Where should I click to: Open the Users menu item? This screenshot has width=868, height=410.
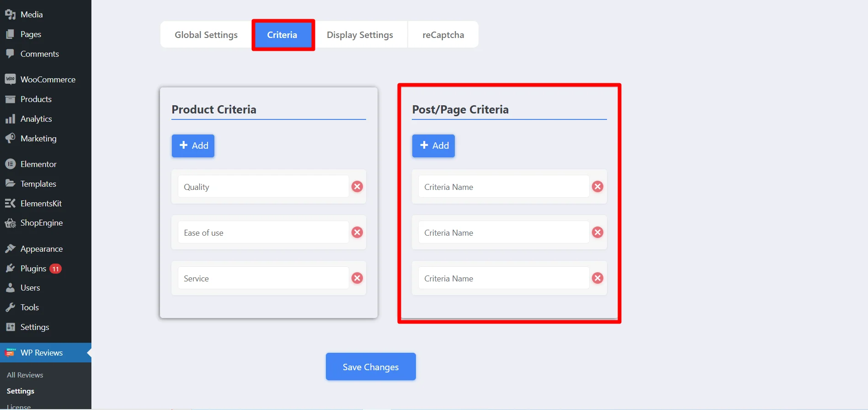click(46, 288)
